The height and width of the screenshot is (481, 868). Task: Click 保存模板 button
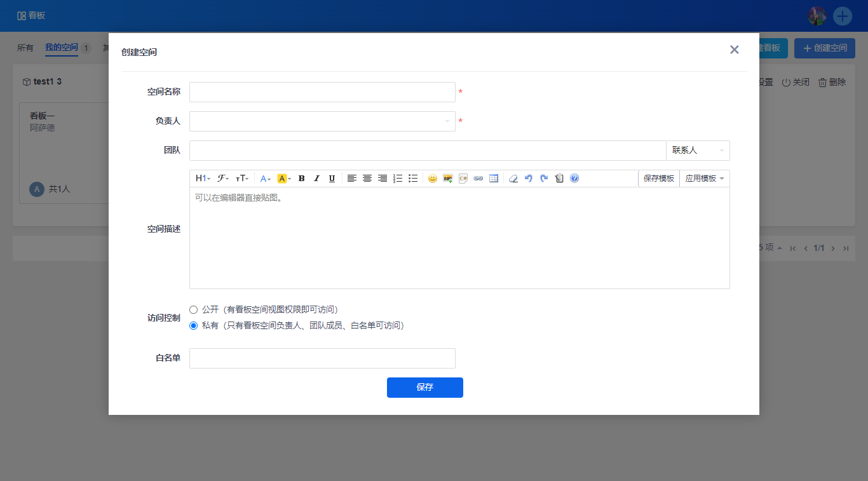[x=659, y=179]
